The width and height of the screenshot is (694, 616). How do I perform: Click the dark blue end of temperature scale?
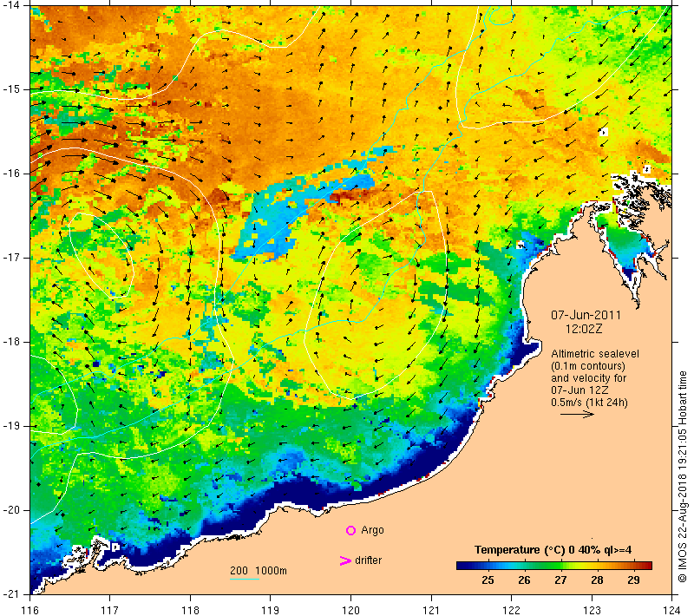tap(462, 565)
